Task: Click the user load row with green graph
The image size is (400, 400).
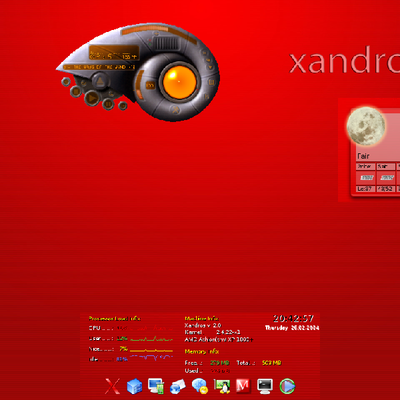Action: 131,339
